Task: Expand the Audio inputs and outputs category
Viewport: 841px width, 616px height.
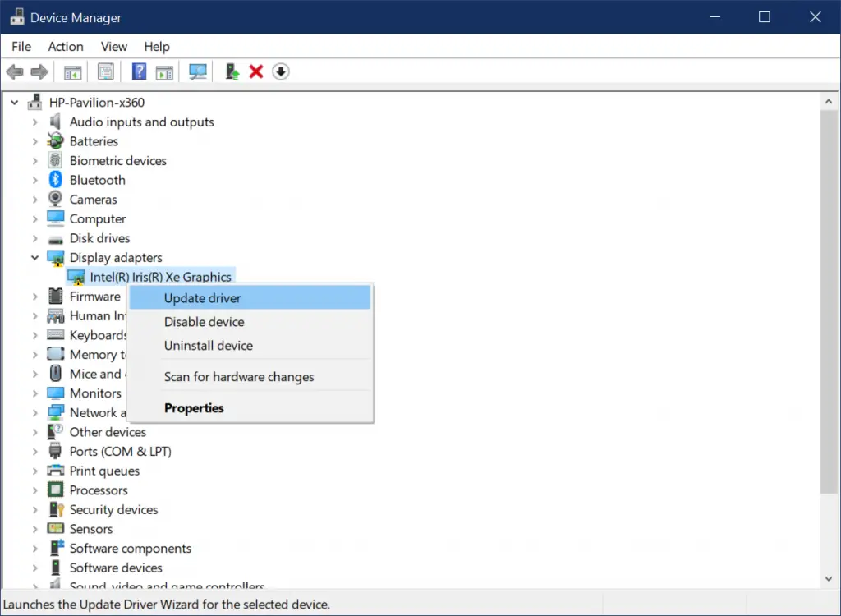Action: pyautogui.click(x=34, y=122)
